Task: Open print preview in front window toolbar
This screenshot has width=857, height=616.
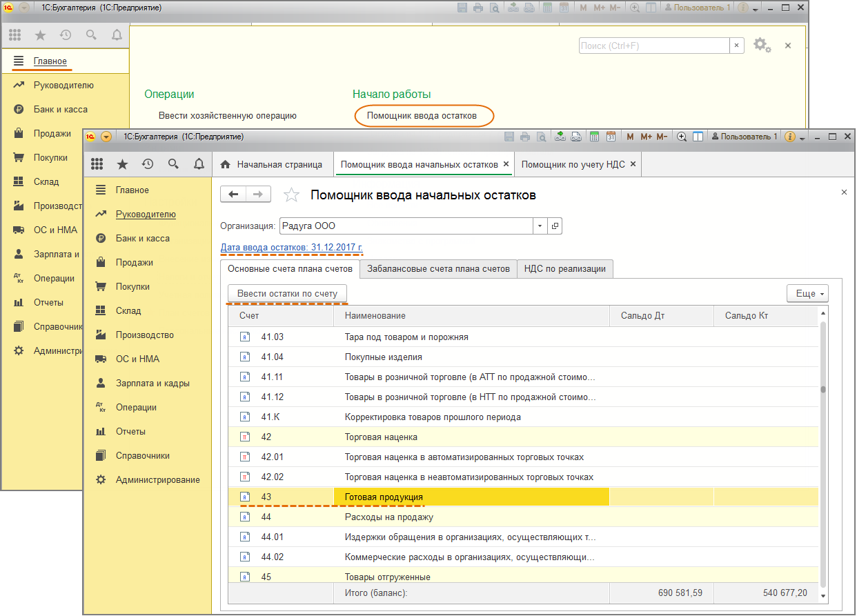Action: pos(541,137)
